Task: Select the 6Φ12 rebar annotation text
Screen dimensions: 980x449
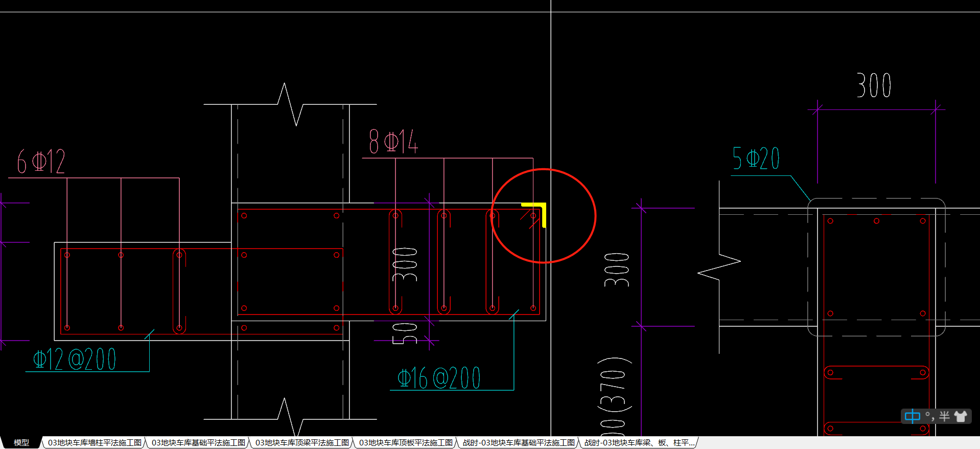Action: 41,162
